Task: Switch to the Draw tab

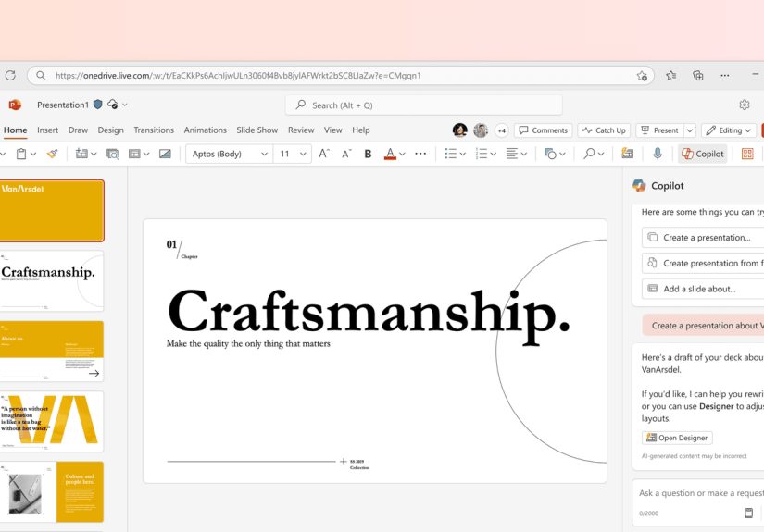Action: click(x=78, y=130)
